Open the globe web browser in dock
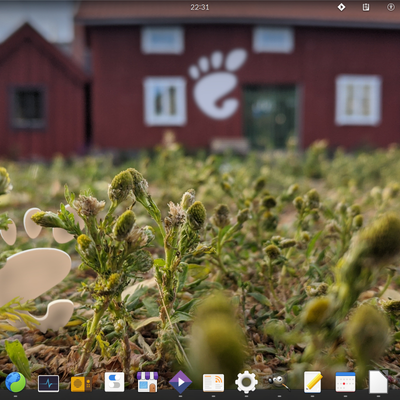The height and width of the screenshot is (400, 400). pos(15,382)
